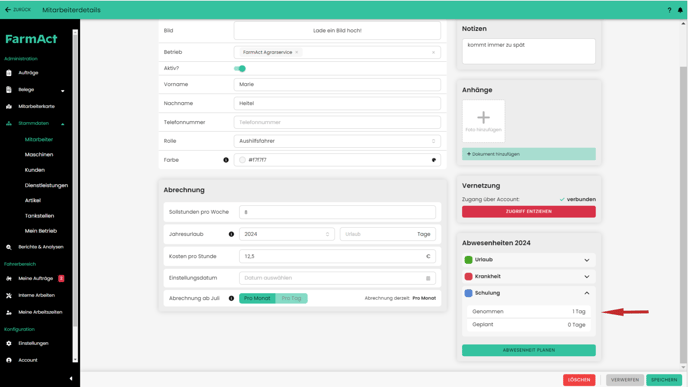Click the Notizen text area
This screenshot has width=688, height=387.
click(x=529, y=51)
